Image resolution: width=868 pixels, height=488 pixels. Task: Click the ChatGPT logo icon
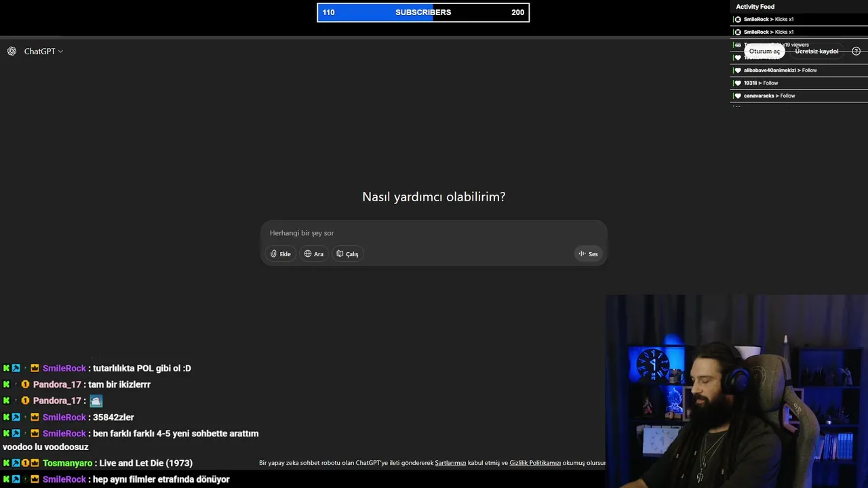click(x=12, y=52)
